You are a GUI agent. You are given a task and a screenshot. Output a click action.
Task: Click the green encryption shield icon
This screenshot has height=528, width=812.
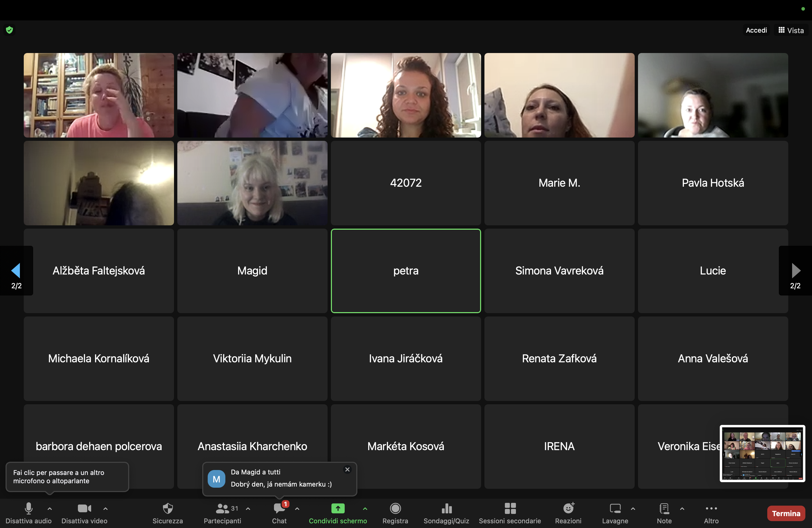pyautogui.click(x=10, y=30)
